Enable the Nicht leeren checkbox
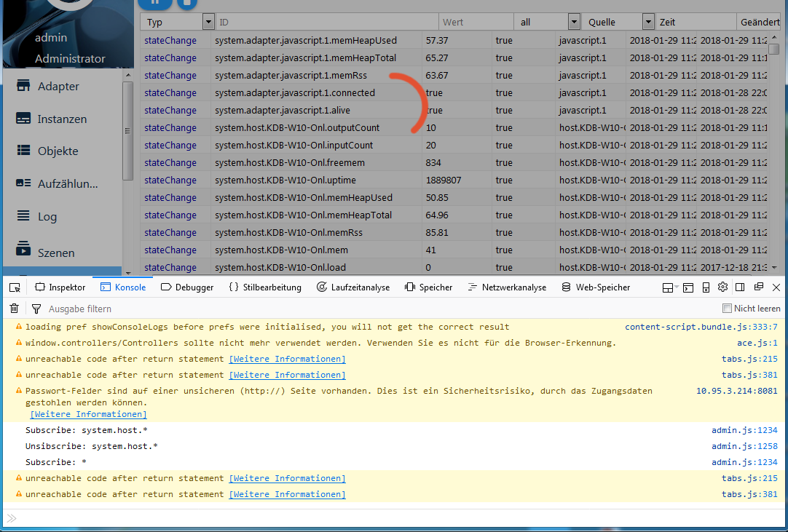Image resolution: width=788 pixels, height=532 pixels. [727, 309]
